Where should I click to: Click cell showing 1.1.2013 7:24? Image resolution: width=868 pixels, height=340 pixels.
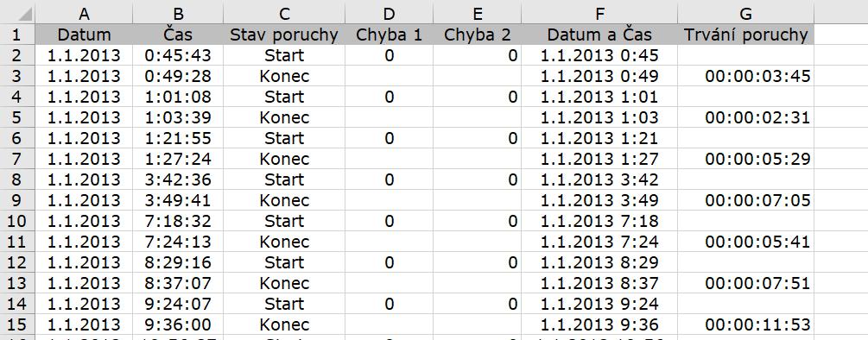[599, 242]
